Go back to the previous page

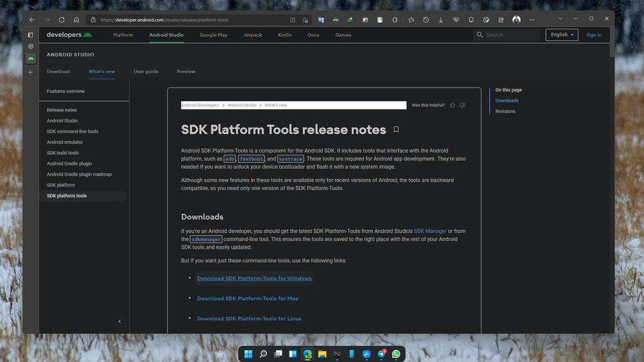click(32, 20)
